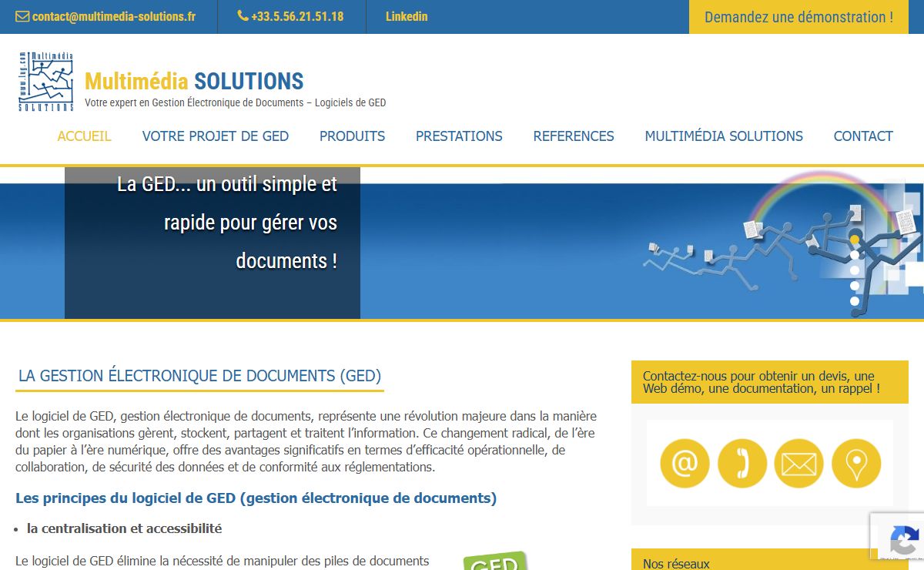Open the ACCUEIL menu item
The image size is (924, 570).
pyautogui.click(x=85, y=136)
